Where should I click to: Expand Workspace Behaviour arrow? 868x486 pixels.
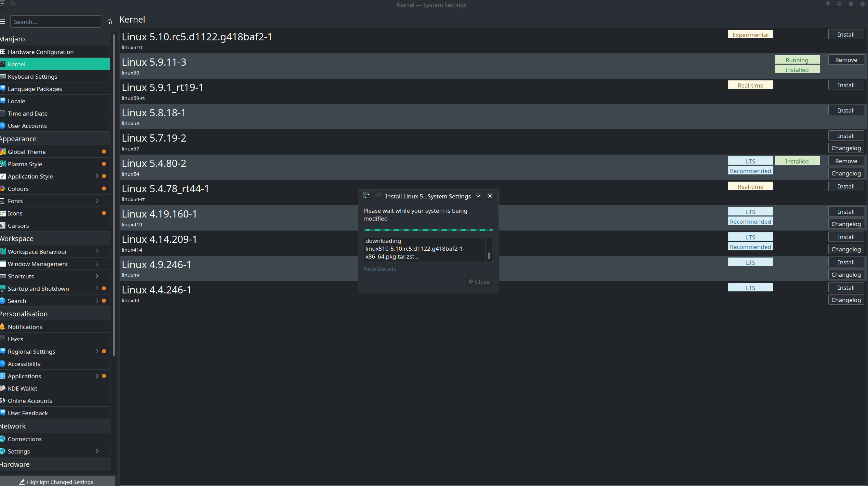tap(97, 252)
